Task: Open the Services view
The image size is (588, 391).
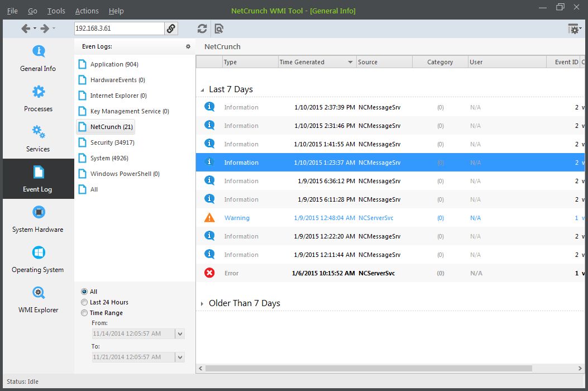Action: (37, 139)
